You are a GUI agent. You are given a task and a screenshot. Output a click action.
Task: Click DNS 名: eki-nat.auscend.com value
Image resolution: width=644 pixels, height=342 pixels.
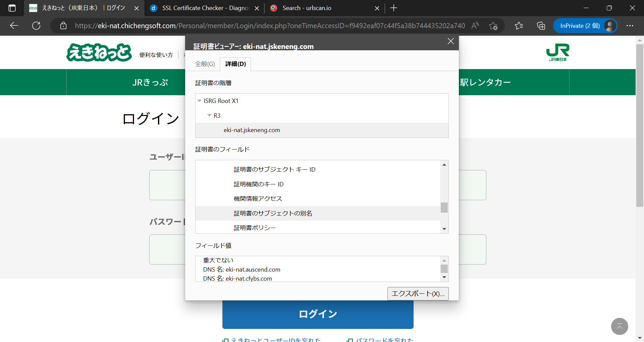[241, 270]
